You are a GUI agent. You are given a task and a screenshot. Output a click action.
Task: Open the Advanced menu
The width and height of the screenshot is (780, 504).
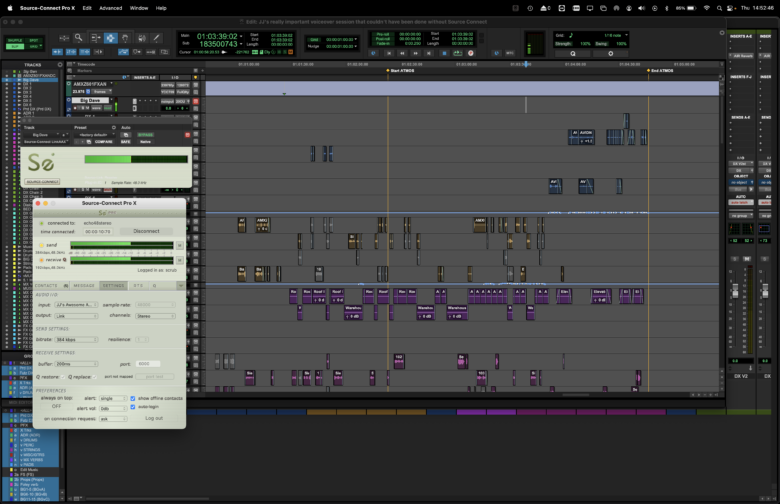(x=110, y=7)
